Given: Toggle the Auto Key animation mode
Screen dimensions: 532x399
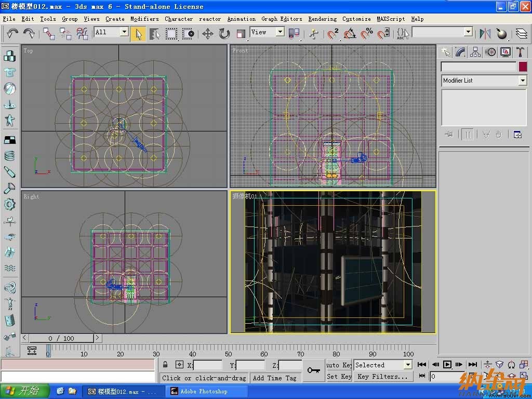Looking at the screenshot, I should point(339,365).
